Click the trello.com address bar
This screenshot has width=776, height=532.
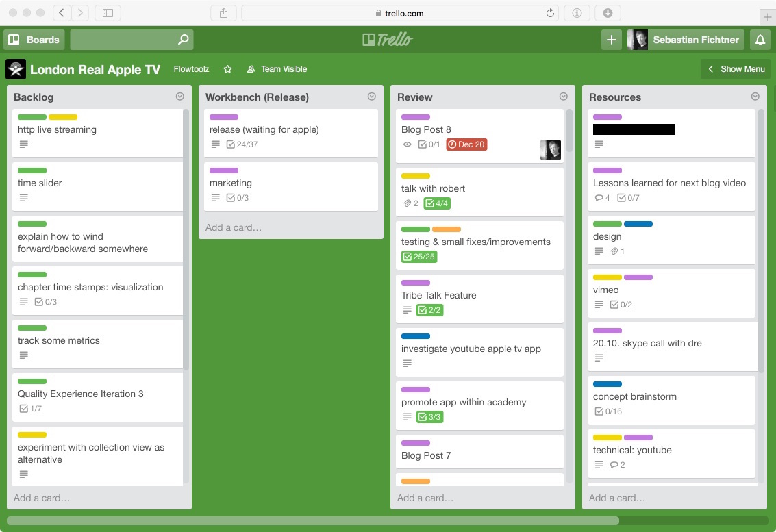click(400, 13)
